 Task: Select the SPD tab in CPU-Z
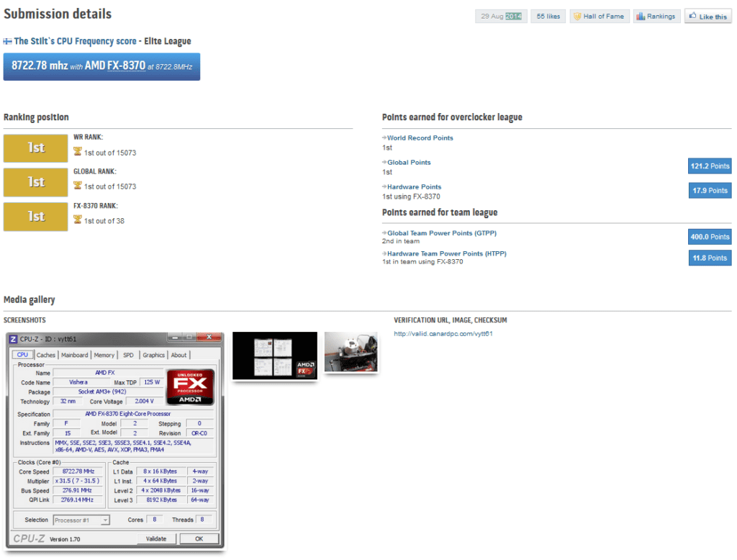(128, 355)
